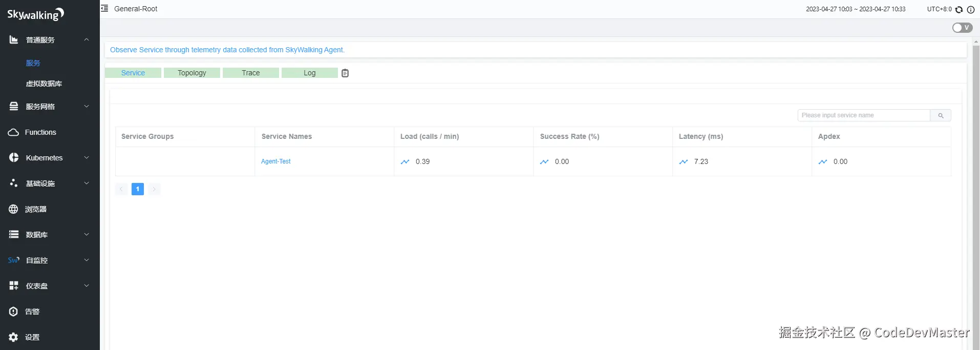Click the Functions cloud icon
980x350 pixels.
pos(13,132)
